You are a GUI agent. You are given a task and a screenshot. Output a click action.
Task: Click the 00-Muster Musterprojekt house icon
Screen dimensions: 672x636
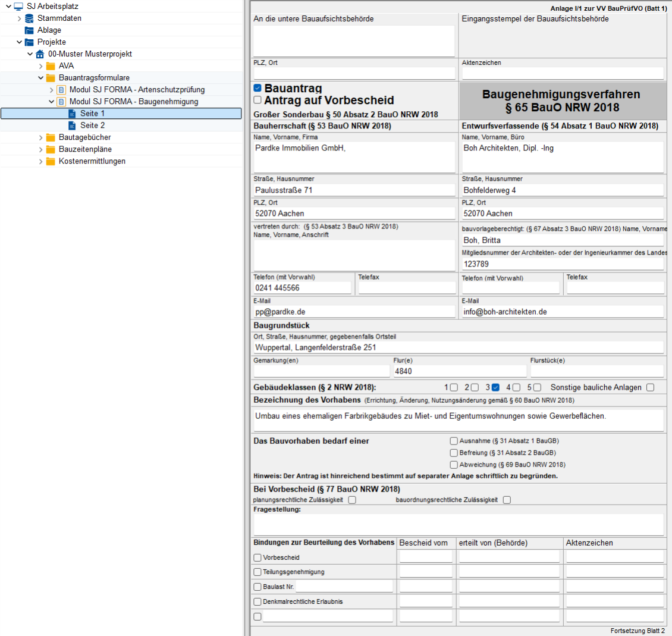pos(40,54)
